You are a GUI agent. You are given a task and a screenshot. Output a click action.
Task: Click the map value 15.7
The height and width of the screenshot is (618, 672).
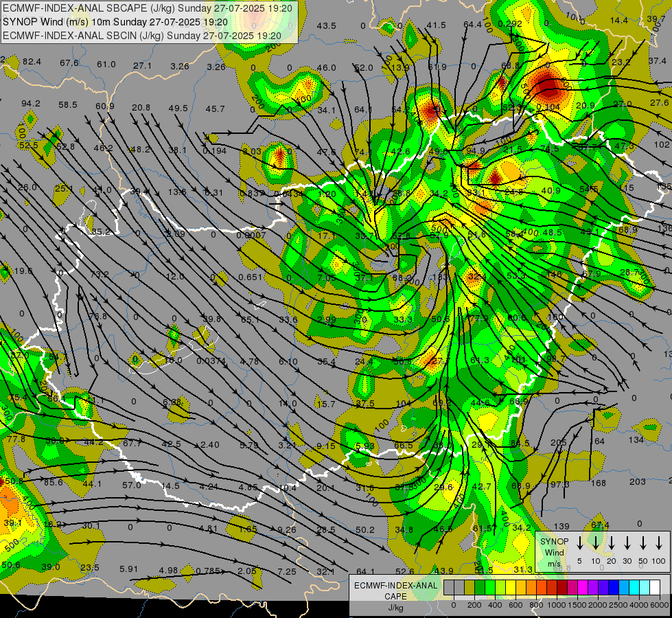(x=326, y=404)
